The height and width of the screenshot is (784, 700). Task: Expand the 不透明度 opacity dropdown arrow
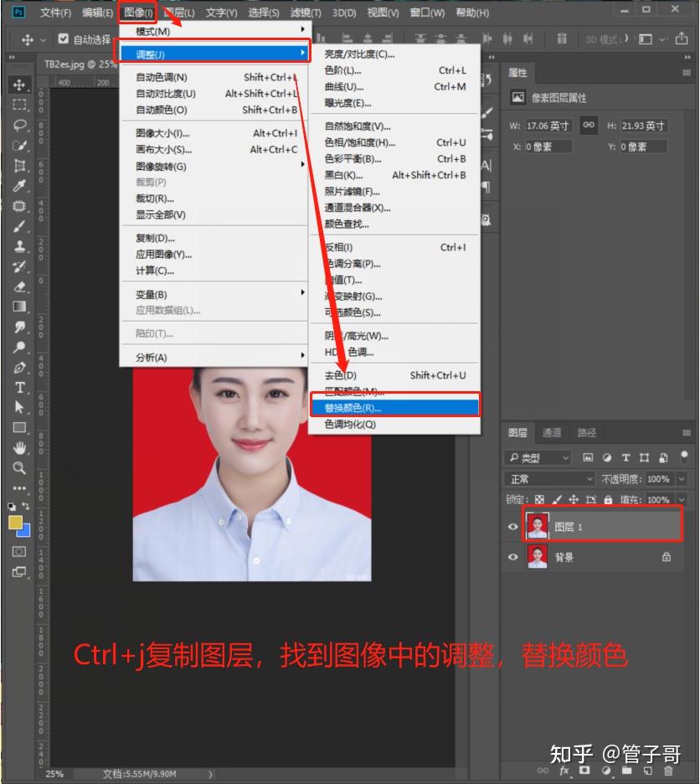[x=681, y=479]
